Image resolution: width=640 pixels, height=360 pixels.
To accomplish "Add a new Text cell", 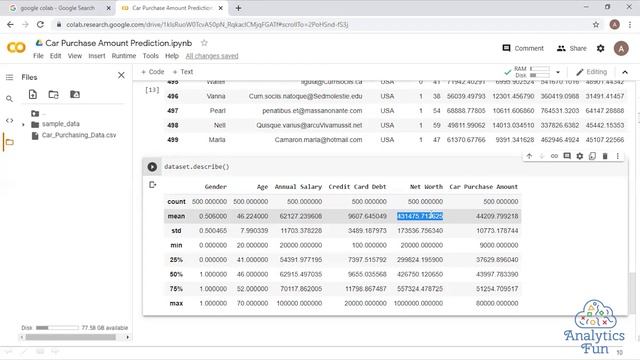I will pos(182,72).
